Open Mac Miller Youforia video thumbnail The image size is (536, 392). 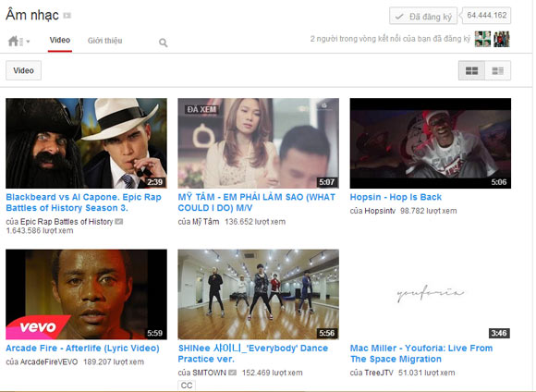[431, 295]
